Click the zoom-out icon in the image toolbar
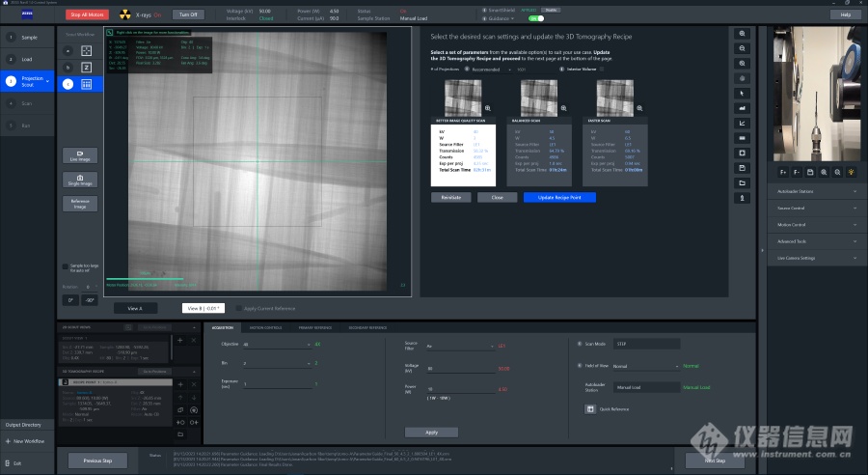The image size is (868, 475). [x=742, y=49]
